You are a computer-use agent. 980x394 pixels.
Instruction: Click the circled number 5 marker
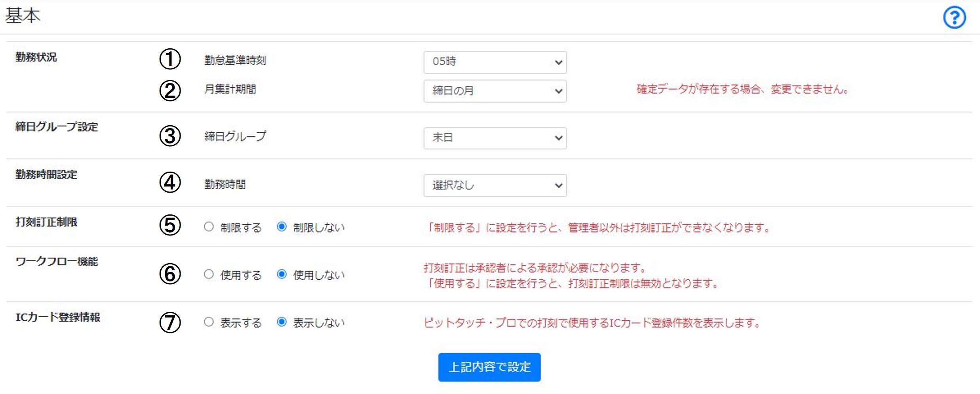coord(170,225)
